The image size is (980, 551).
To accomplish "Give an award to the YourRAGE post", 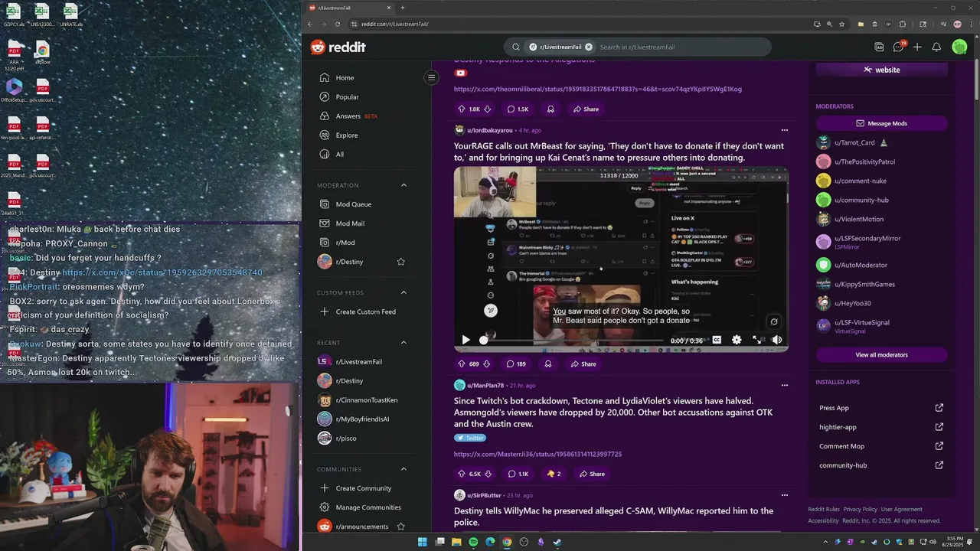I will coord(547,364).
